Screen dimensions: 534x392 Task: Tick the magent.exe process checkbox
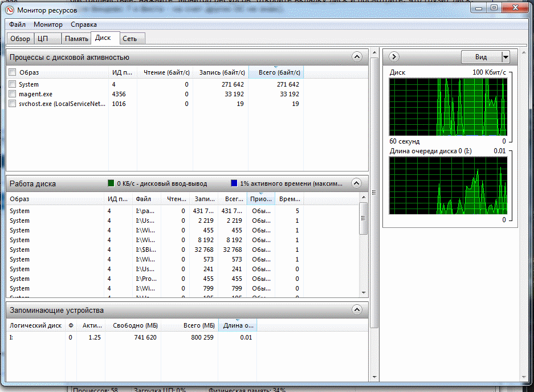(13, 94)
